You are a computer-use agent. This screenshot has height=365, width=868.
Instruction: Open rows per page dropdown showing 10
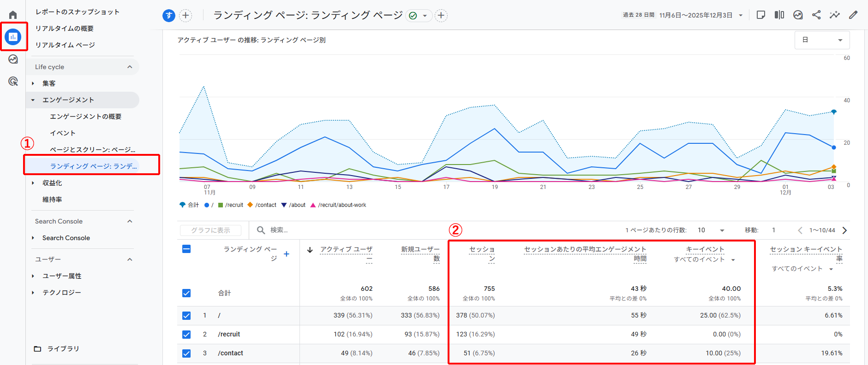pyautogui.click(x=711, y=230)
